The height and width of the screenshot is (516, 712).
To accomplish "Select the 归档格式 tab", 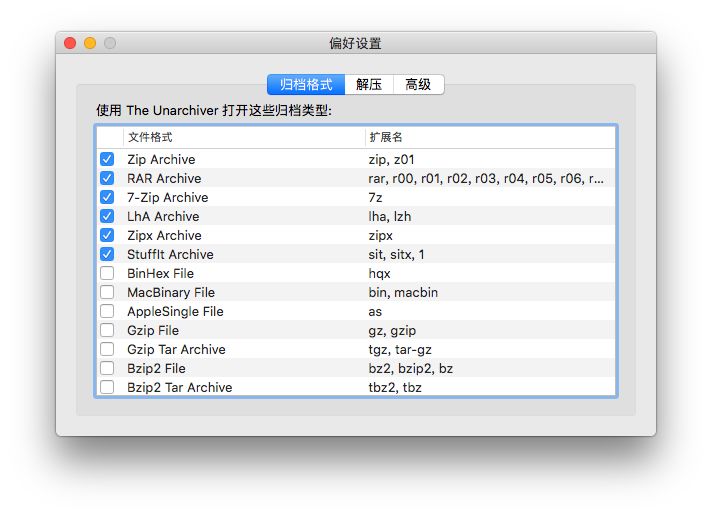I will (306, 84).
